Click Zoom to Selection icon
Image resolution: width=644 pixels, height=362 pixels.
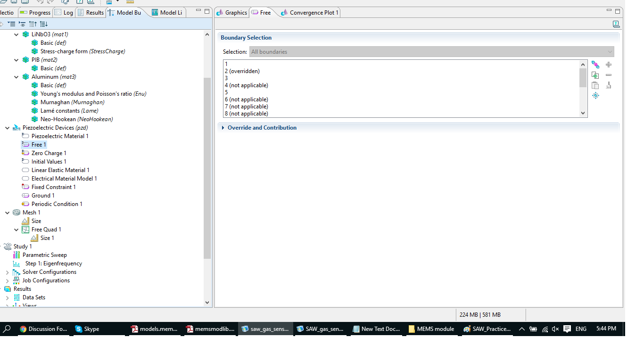point(595,96)
